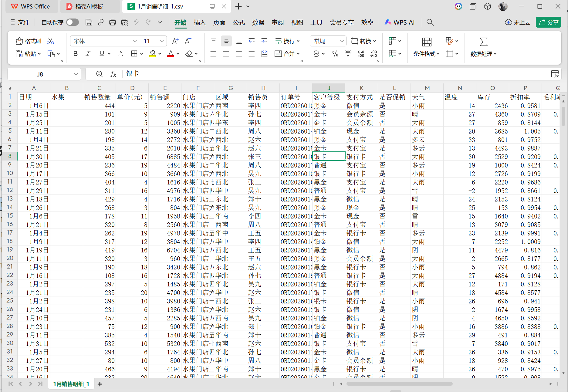This screenshot has height=392, width=568.
Task: Open the conditional formatting (条件格式) icon
Action: tap(427, 42)
